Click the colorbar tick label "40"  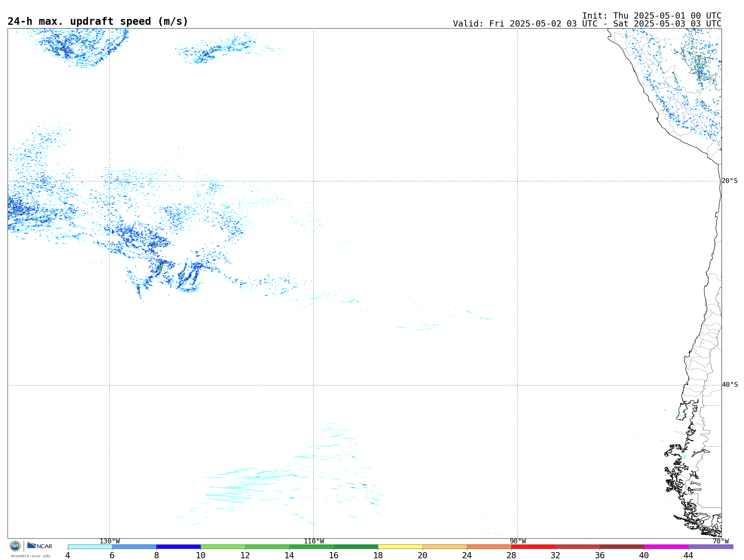[x=644, y=556]
